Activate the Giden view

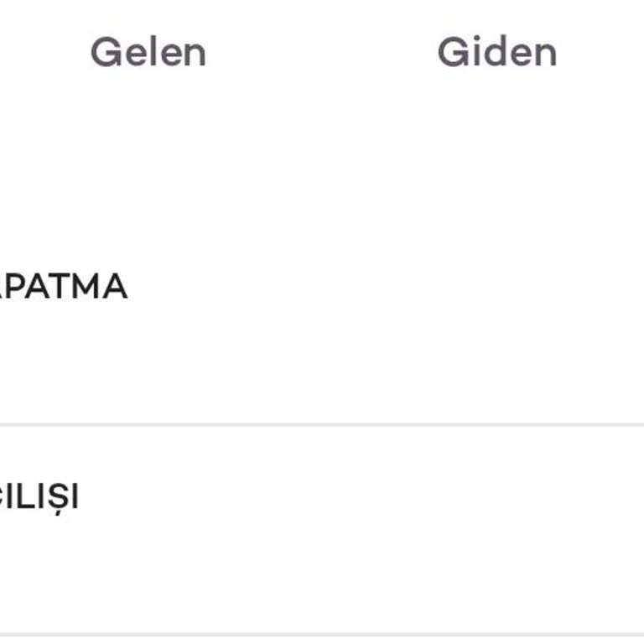pyautogui.click(x=496, y=52)
